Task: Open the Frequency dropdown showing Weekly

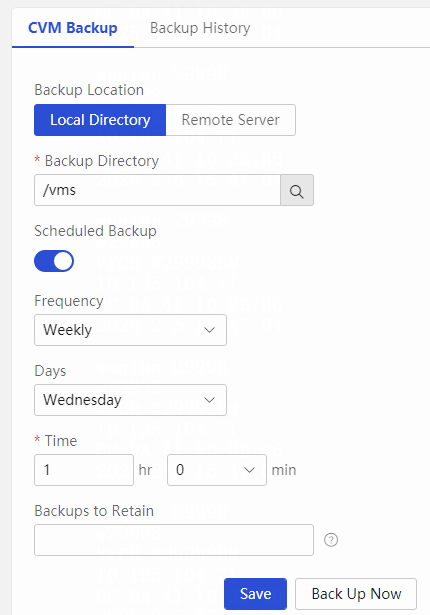Action: [x=130, y=330]
